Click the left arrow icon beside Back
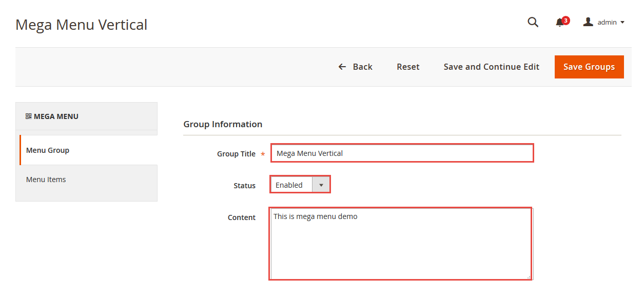Image resolution: width=644 pixels, height=298 pixels. click(x=342, y=67)
